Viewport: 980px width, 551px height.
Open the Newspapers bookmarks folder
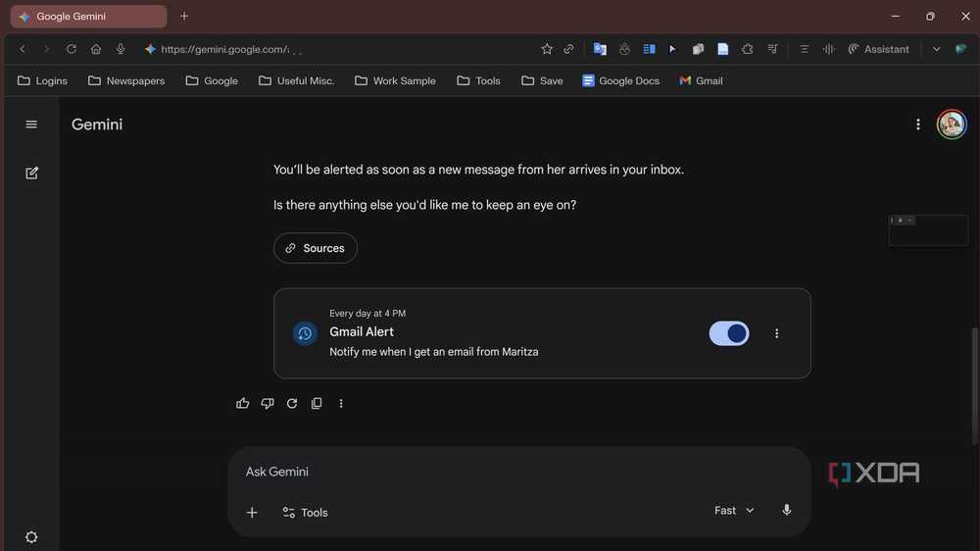[x=126, y=80]
